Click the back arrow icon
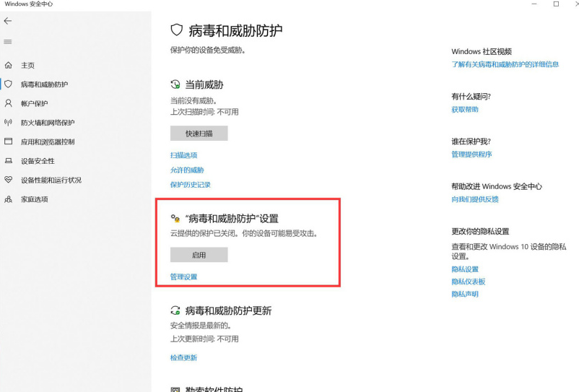 (x=8, y=21)
